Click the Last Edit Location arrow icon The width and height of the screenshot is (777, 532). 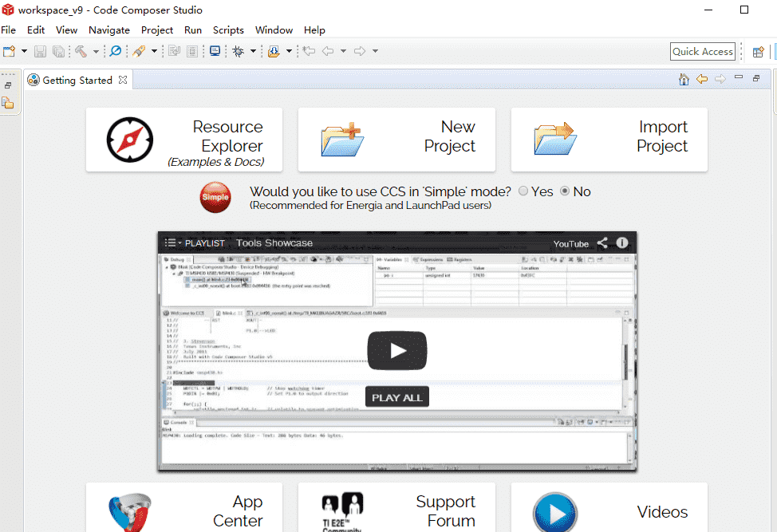310,51
